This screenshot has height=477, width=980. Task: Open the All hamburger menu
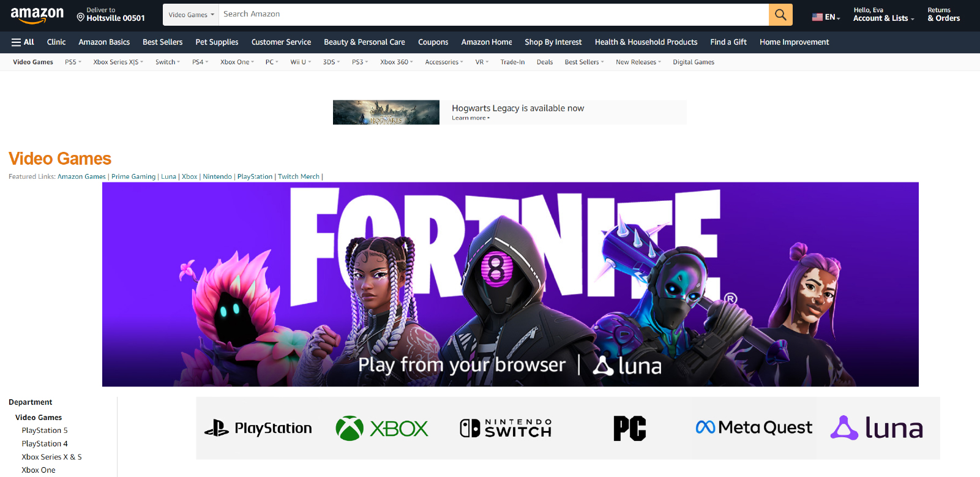coord(23,42)
